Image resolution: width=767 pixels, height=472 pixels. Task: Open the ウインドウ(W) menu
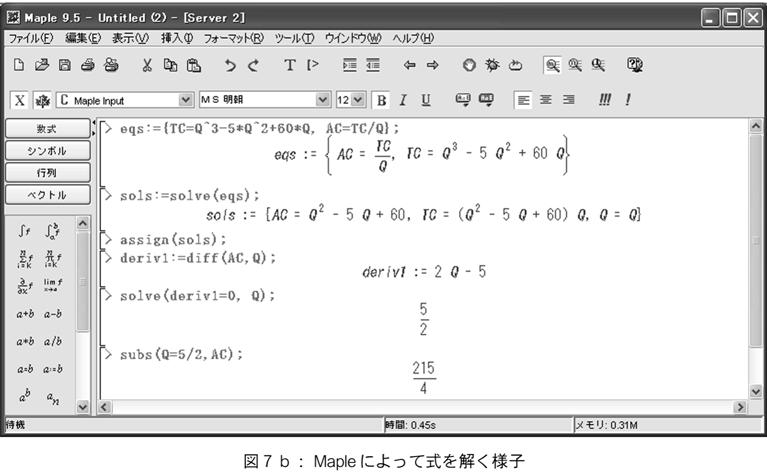click(x=353, y=38)
